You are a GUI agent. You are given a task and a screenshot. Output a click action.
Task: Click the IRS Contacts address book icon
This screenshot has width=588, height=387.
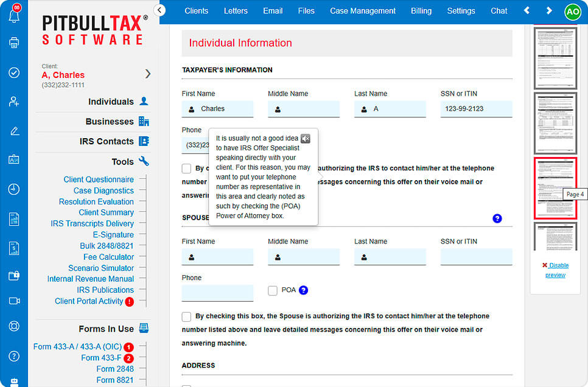(x=144, y=141)
